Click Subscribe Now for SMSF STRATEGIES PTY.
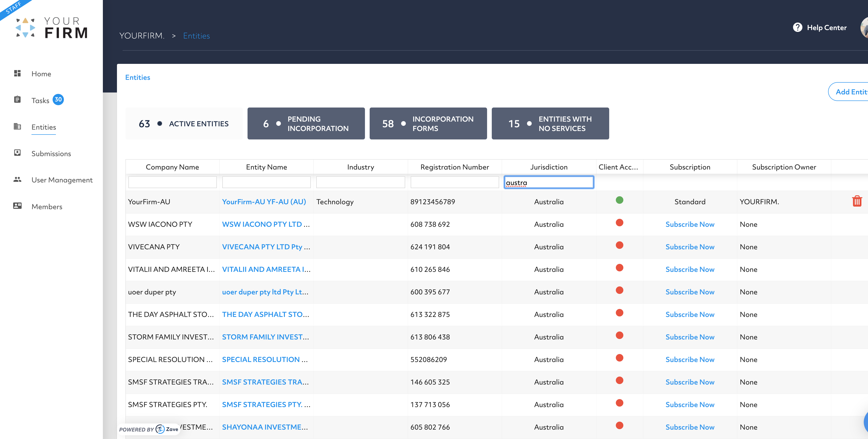Image resolution: width=868 pixels, height=439 pixels. pyautogui.click(x=690, y=405)
